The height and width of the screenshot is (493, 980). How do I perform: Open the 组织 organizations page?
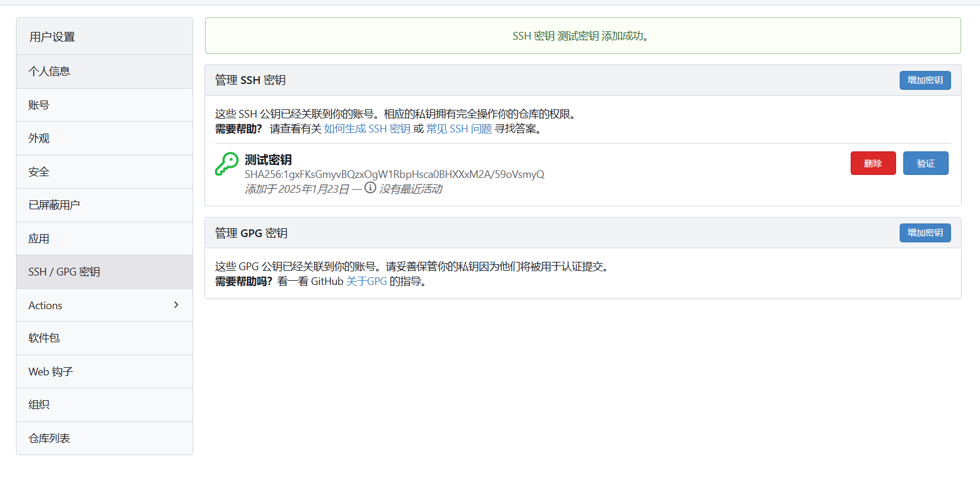click(x=39, y=405)
